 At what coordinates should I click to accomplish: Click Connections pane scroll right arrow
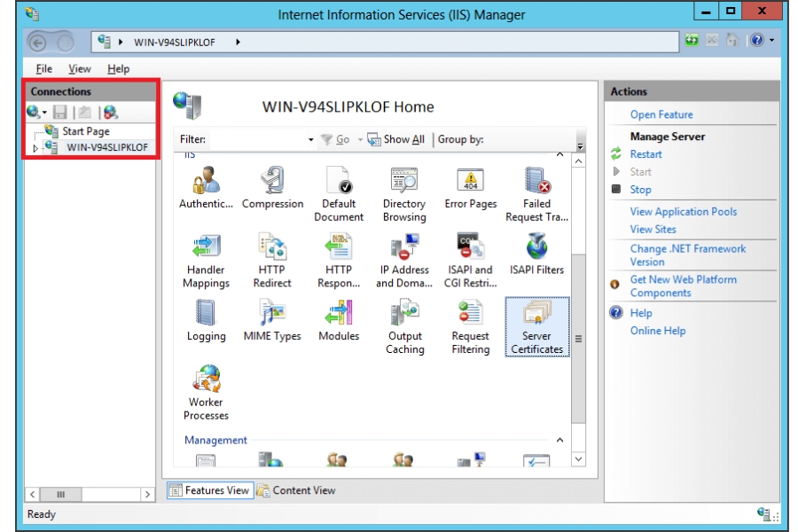point(147,495)
